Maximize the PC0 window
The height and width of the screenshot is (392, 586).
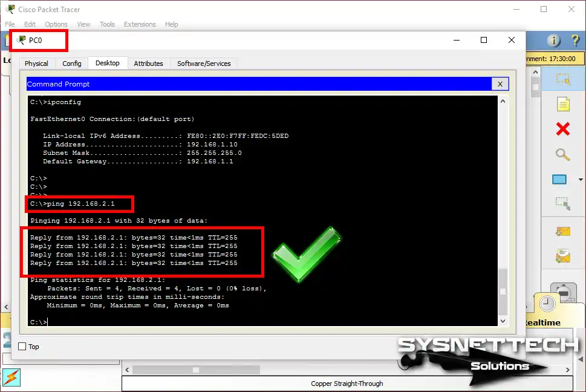[x=484, y=40]
